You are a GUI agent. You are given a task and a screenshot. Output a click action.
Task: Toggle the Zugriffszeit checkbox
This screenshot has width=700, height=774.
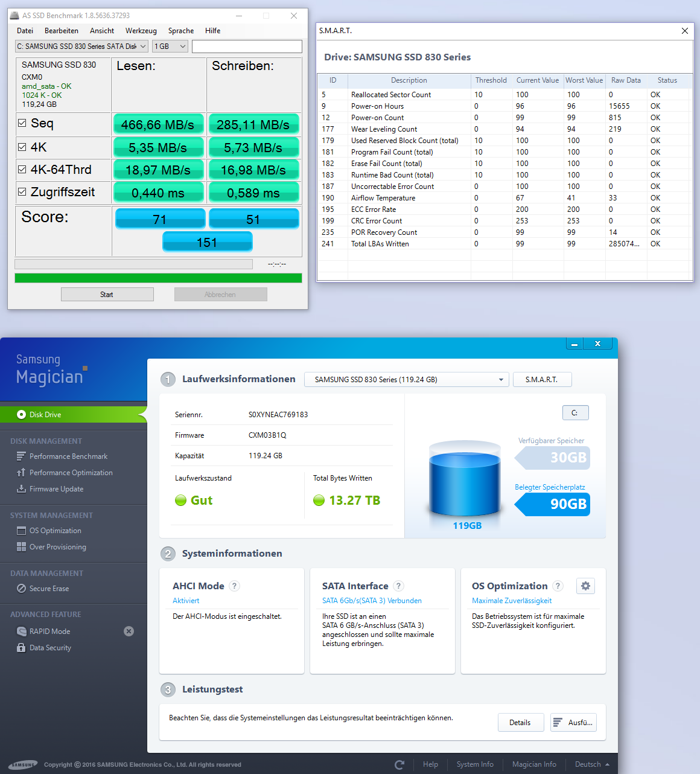pyautogui.click(x=22, y=192)
